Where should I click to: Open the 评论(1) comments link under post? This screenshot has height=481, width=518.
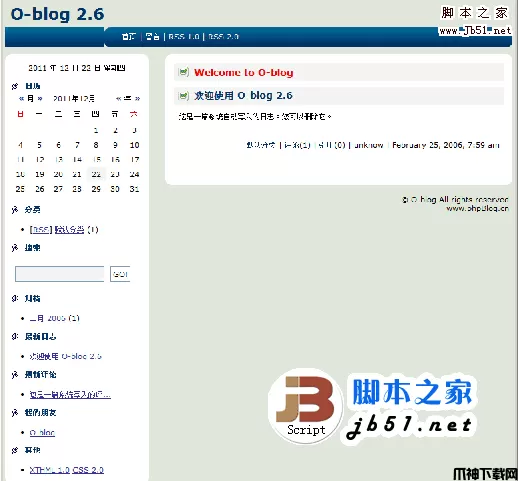click(297, 145)
